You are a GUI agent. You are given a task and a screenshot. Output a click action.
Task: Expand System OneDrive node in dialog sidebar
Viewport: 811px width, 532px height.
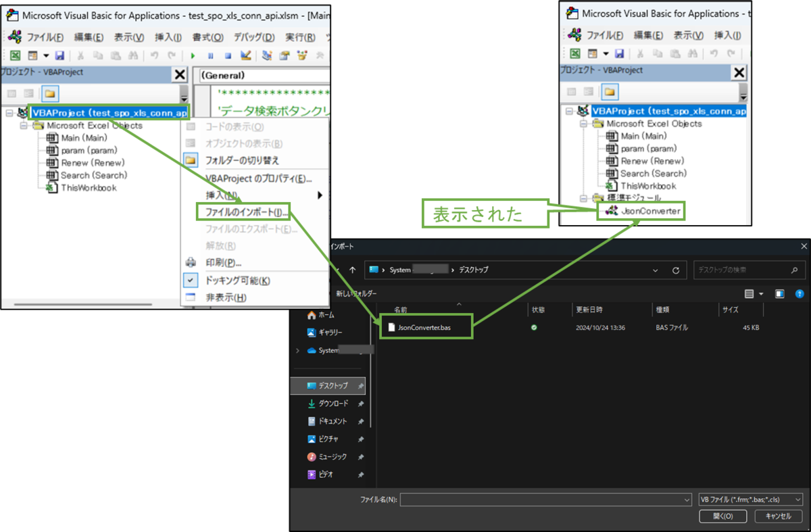[x=297, y=350]
